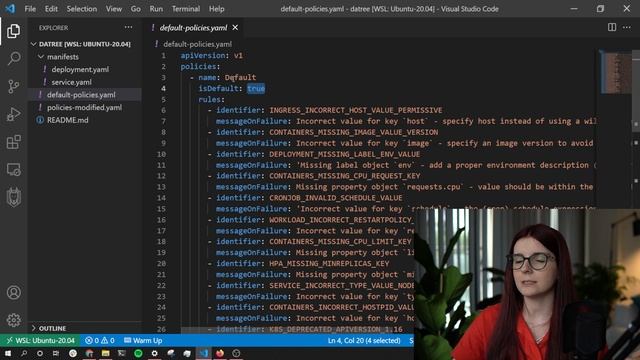The height and width of the screenshot is (360, 640).
Task: Open File Explorer from the taskbar
Action: click(105, 353)
